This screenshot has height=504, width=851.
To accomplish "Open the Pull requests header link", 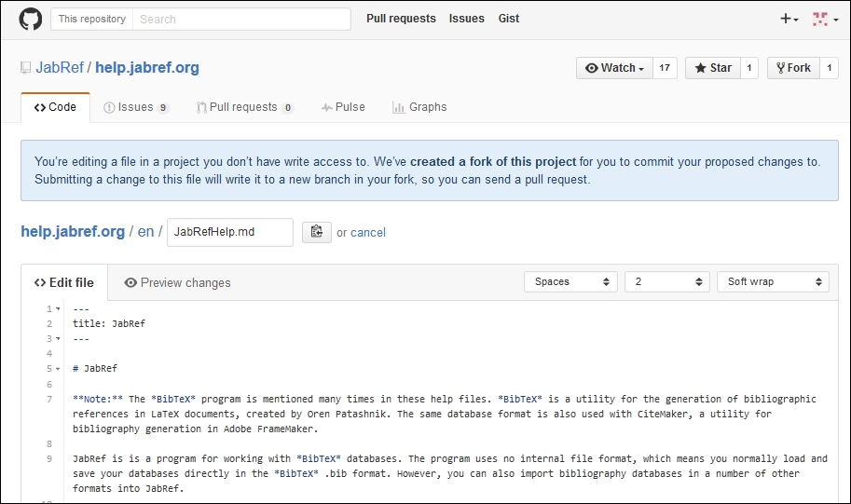I will coord(401,19).
